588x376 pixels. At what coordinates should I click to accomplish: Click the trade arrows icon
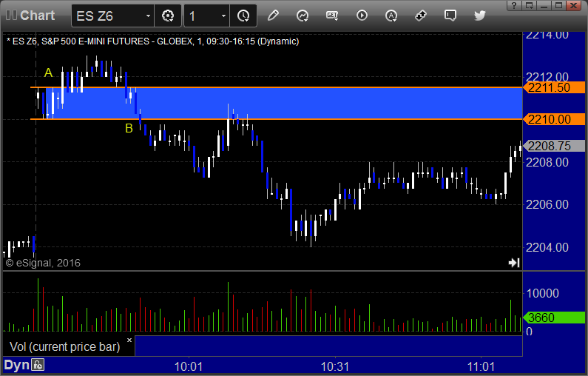click(x=421, y=16)
